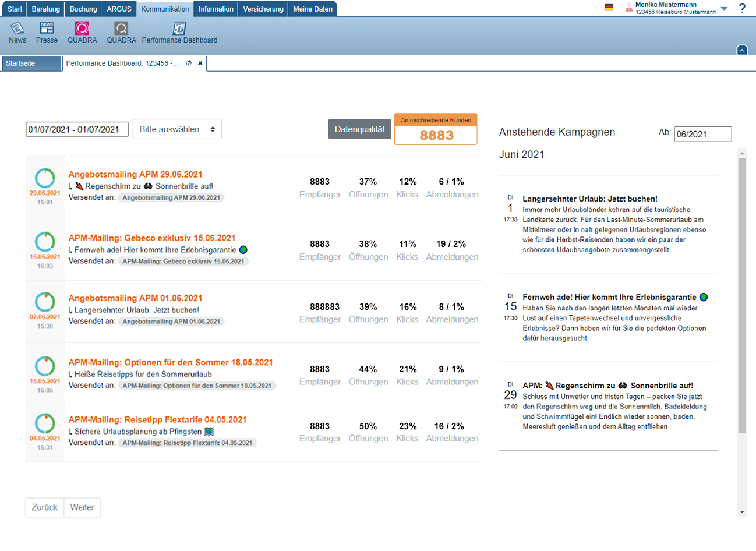Open the Performance Dashboard ribbon icon

179,29
